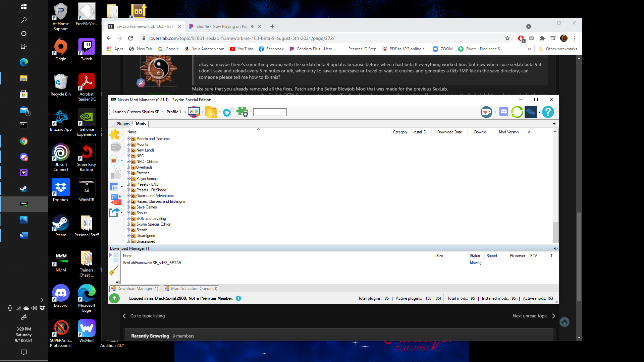This screenshot has height=362, width=644.
Task: Click the Ko-fi donate coffee cup icon
Action: coord(486,112)
